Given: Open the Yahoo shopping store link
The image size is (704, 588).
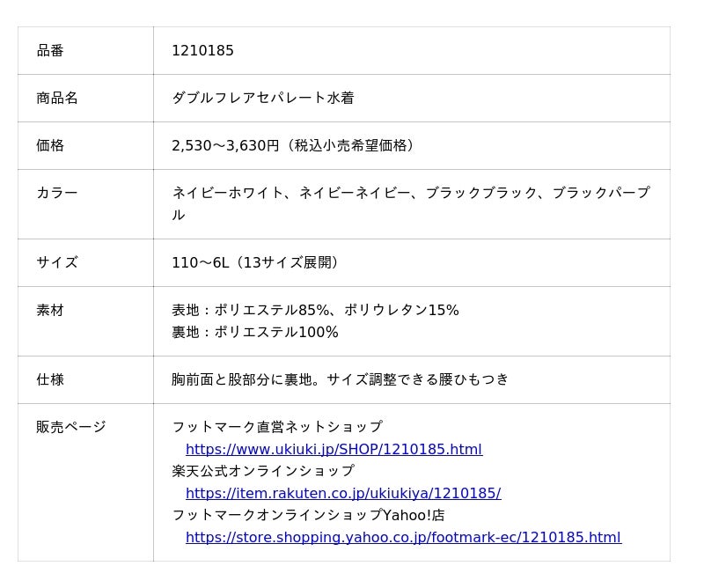Looking at the screenshot, I should [x=403, y=538].
